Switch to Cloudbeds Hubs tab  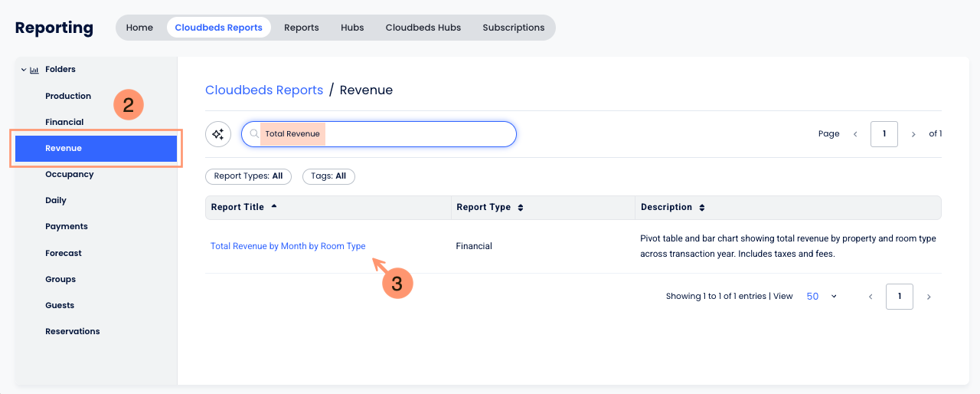[423, 28]
